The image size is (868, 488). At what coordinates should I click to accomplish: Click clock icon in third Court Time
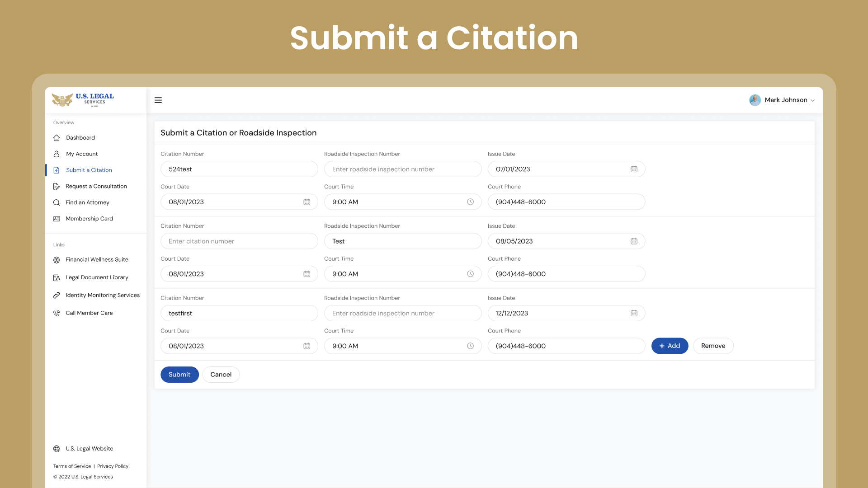(x=470, y=346)
